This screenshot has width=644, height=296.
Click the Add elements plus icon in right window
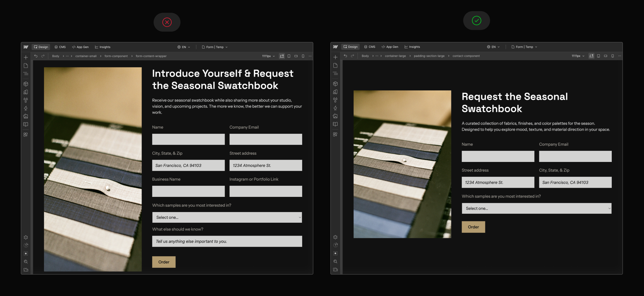(335, 57)
